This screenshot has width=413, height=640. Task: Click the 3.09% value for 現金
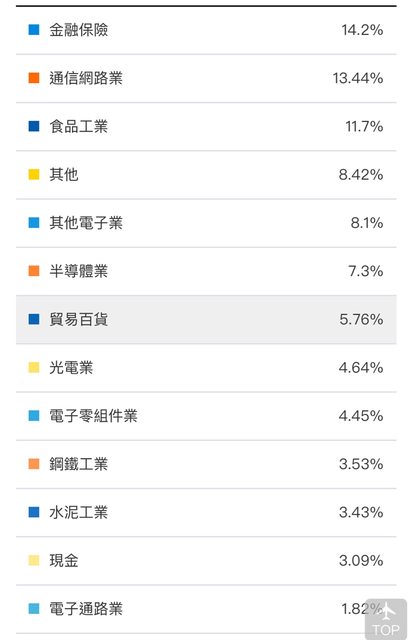click(x=361, y=560)
